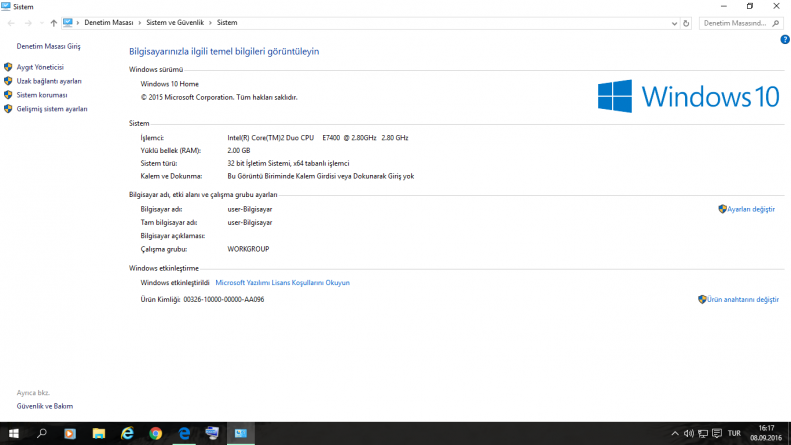The image size is (791, 445).
Task: Click Sistem ve Güvenlik breadcrumb
Action: pos(175,23)
